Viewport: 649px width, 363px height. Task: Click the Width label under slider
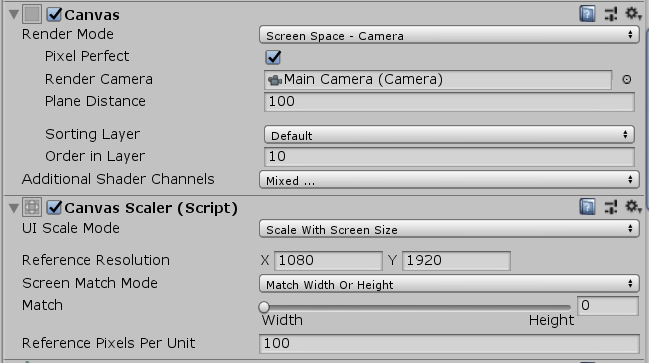(282, 320)
